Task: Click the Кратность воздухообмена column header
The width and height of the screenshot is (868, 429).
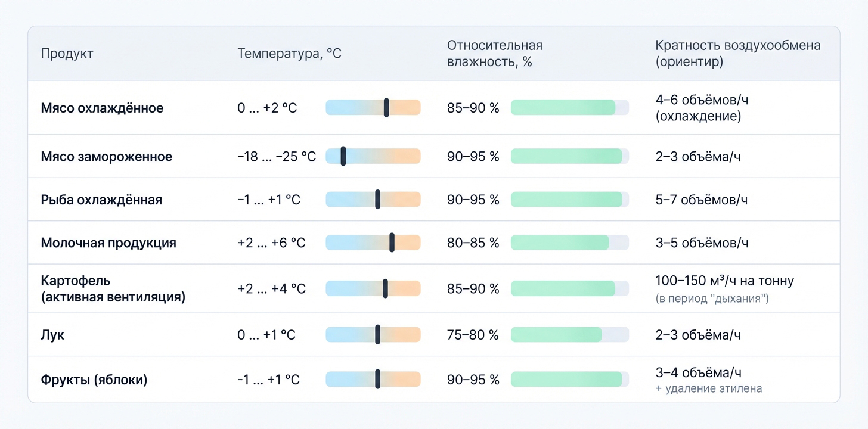Action: coord(737,54)
